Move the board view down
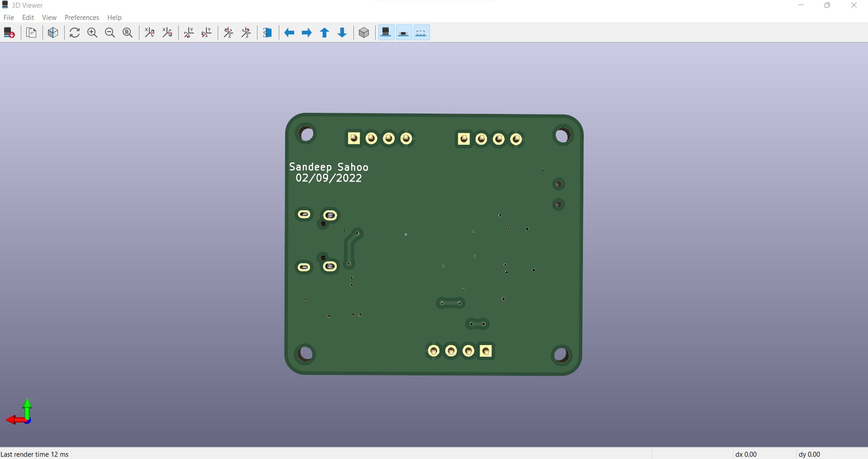868x459 pixels. pyautogui.click(x=342, y=33)
